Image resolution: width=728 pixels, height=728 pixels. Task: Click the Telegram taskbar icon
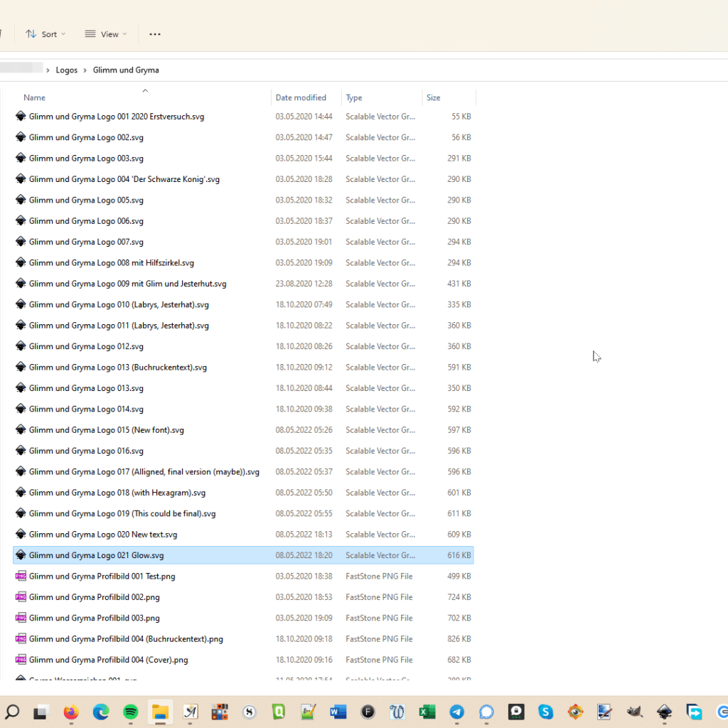coord(456,712)
